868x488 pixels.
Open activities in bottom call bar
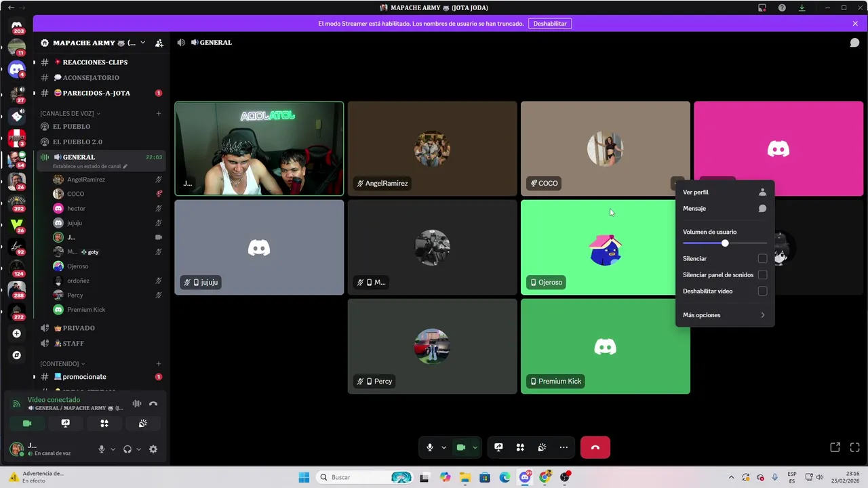click(x=520, y=447)
